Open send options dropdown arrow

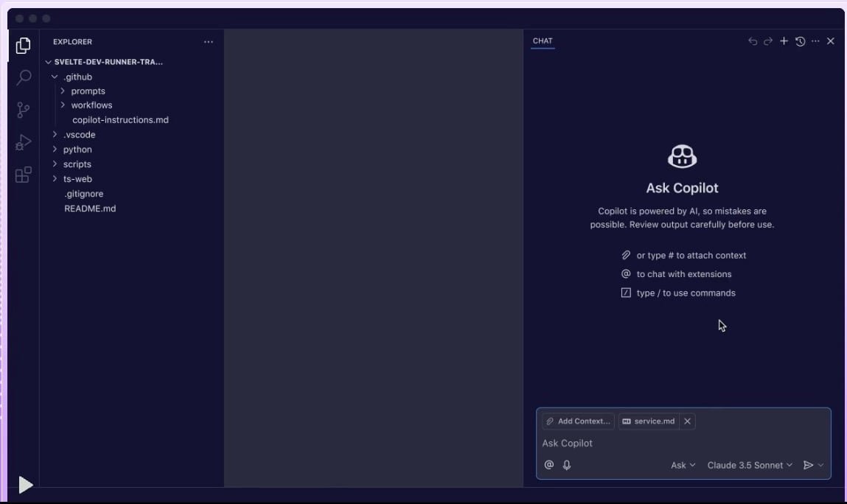(x=820, y=465)
